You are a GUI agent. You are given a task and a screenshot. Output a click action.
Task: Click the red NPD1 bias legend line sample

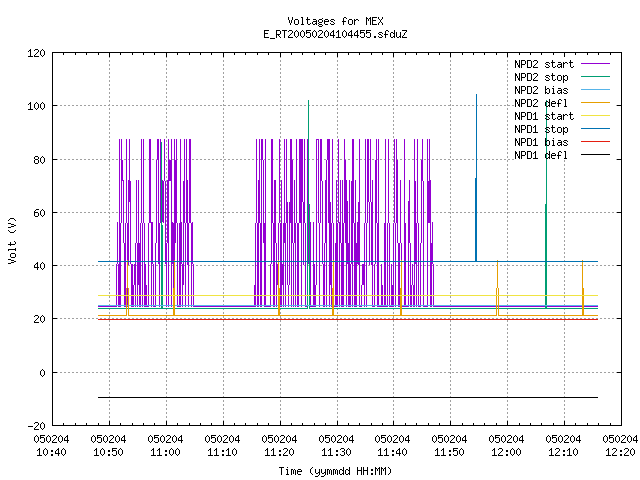(595, 142)
